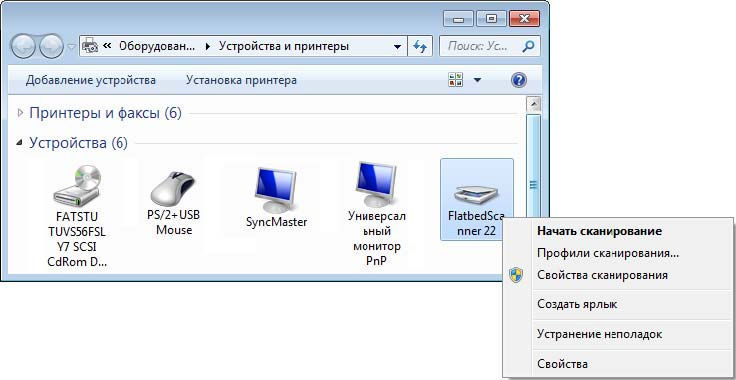736x380 pixels.
Task: Open the address bar history dropdown
Action: [x=398, y=47]
